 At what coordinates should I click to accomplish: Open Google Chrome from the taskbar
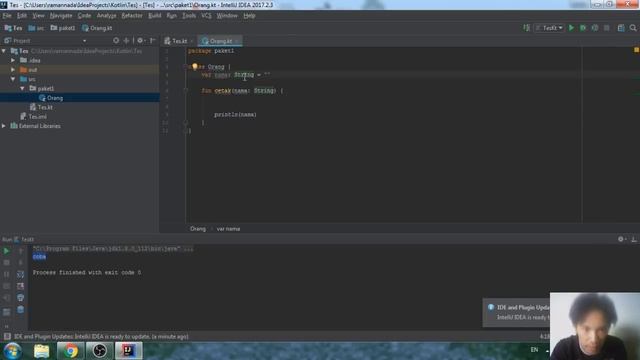coord(71,351)
